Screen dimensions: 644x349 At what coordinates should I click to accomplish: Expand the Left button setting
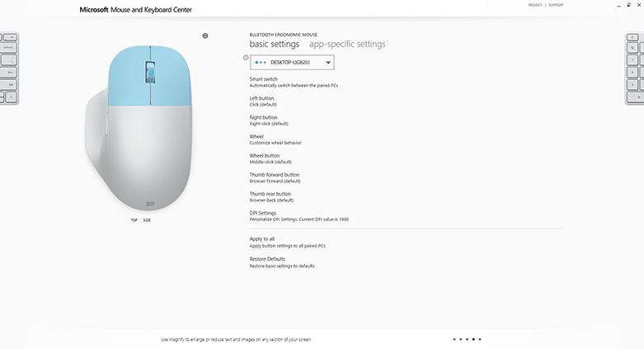point(263,101)
